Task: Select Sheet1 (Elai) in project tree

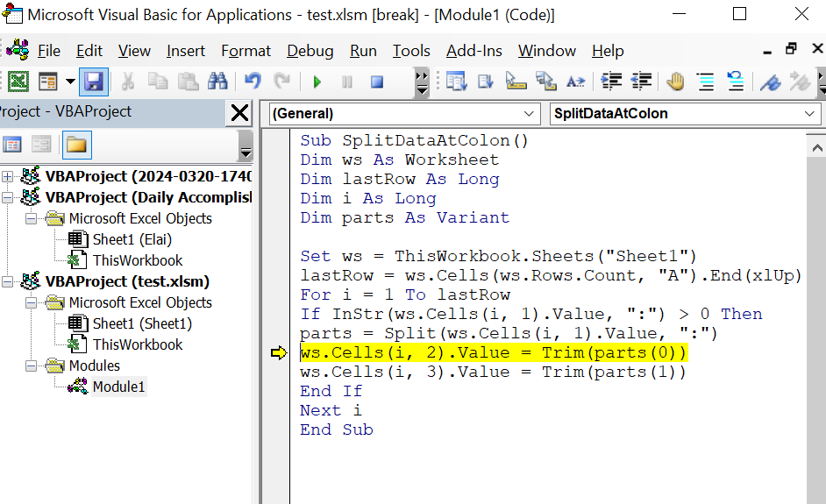Action: pyautogui.click(x=132, y=239)
